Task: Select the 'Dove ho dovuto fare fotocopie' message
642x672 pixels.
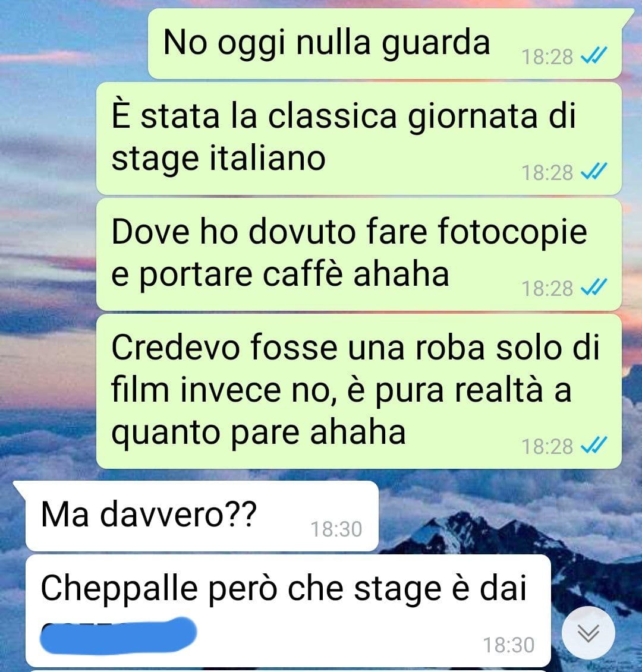Action: click(359, 254)
